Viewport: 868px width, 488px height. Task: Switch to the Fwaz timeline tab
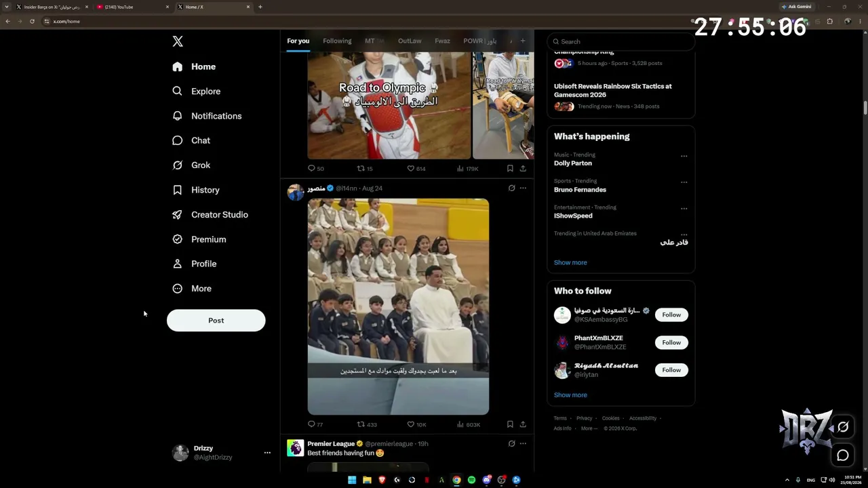point(442,41)
